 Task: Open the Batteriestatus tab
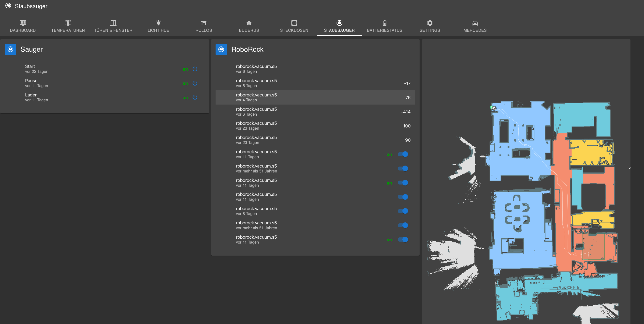384,26
